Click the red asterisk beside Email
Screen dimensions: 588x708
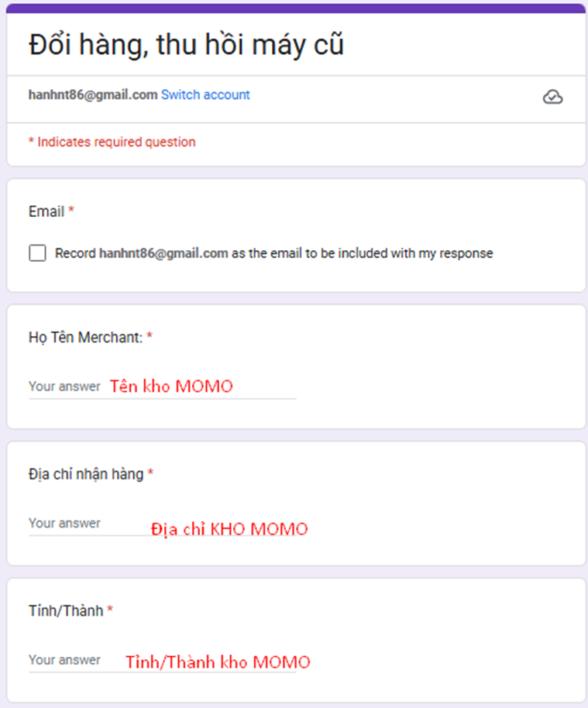[71, 209]
